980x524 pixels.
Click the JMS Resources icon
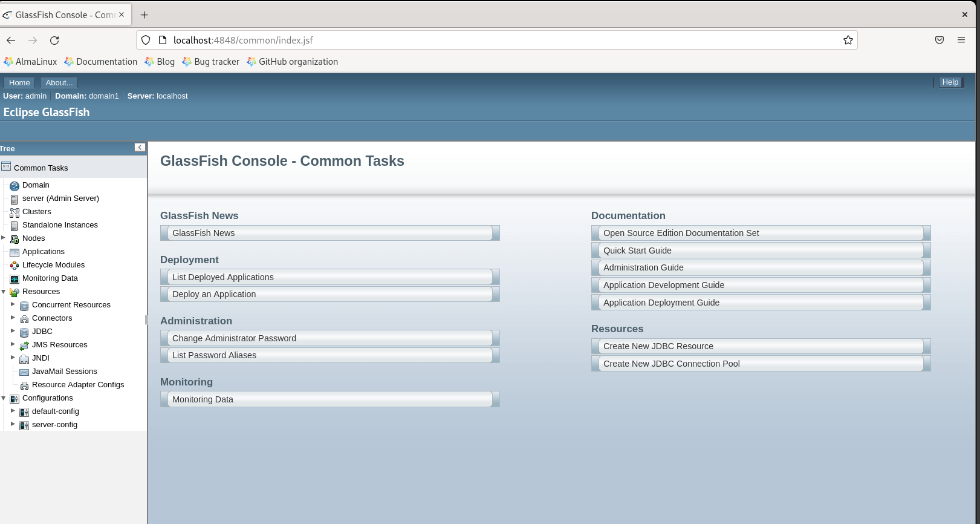tap(24, 346)
